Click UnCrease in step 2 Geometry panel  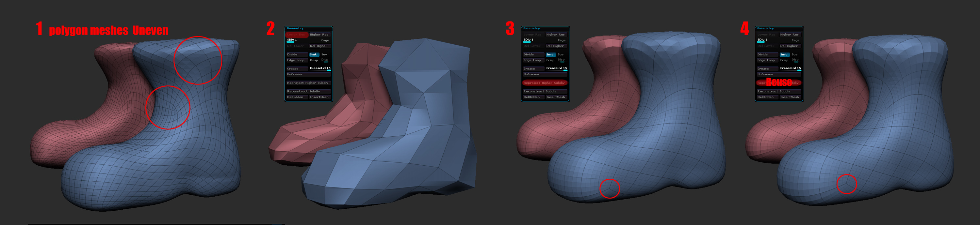tap(309, 74)
